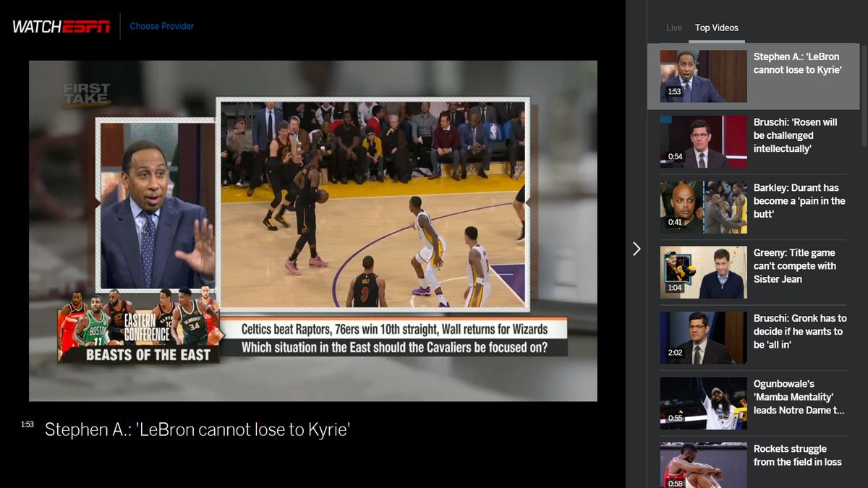
Task: Click 'Durant has become a pain' title
Action: click(x=799, y=201)
